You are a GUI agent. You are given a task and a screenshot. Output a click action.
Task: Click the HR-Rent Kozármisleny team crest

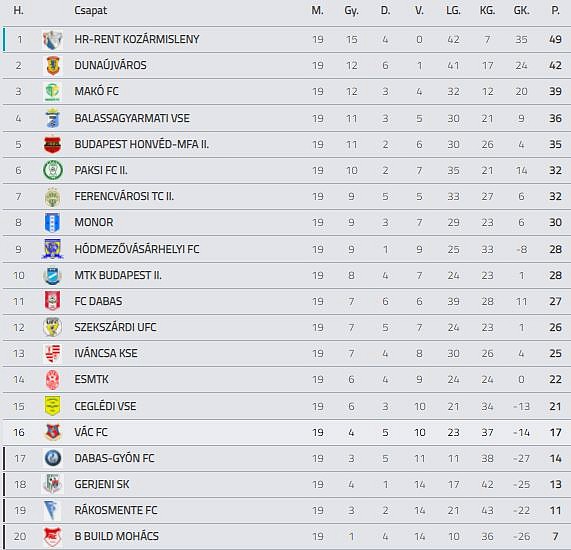[52, 39]
